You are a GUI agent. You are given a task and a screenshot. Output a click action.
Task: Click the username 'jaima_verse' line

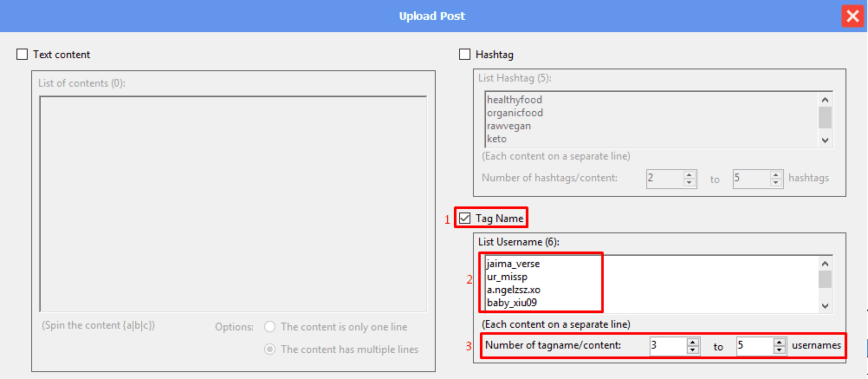tap(514, 264)
